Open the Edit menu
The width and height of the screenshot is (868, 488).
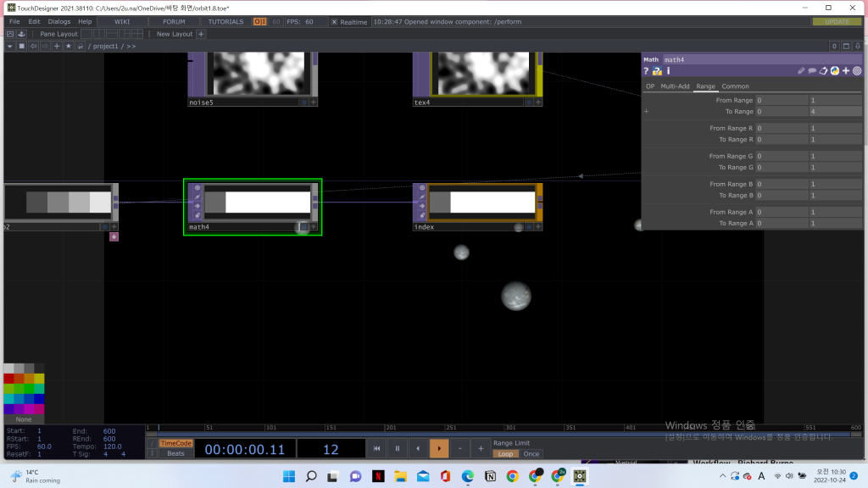tap(34, 21)
